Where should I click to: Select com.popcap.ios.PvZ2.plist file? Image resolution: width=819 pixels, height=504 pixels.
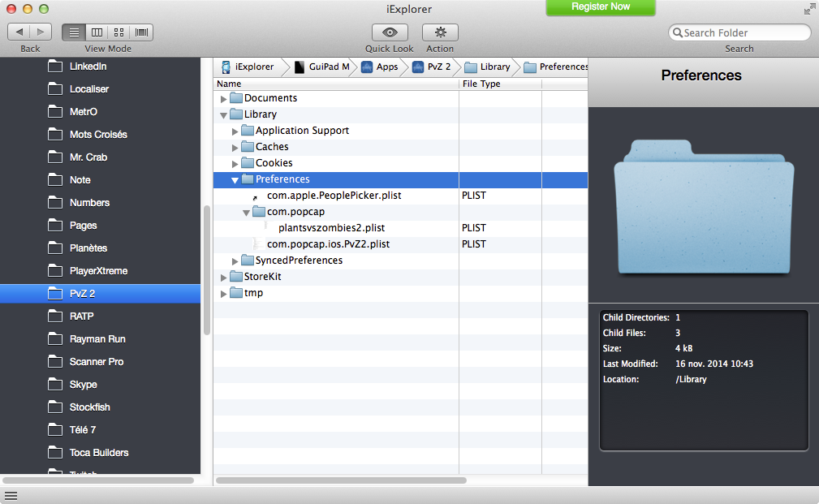point(329,244)
